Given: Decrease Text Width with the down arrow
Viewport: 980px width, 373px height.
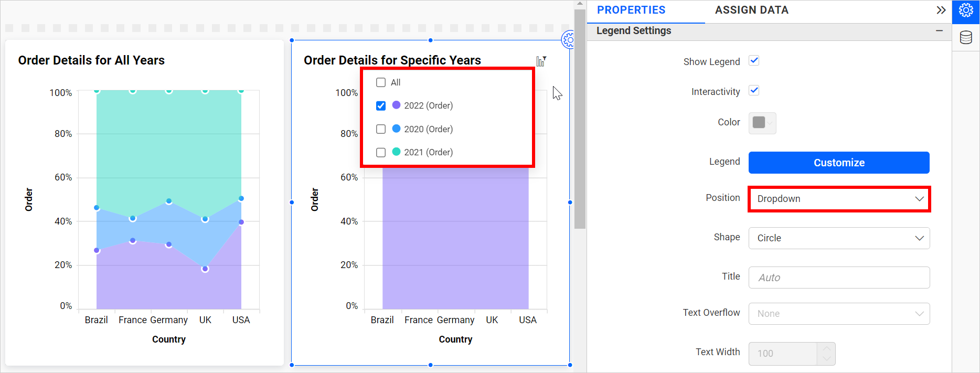Looking at the screenshot, I should click(x=826, y=359).
